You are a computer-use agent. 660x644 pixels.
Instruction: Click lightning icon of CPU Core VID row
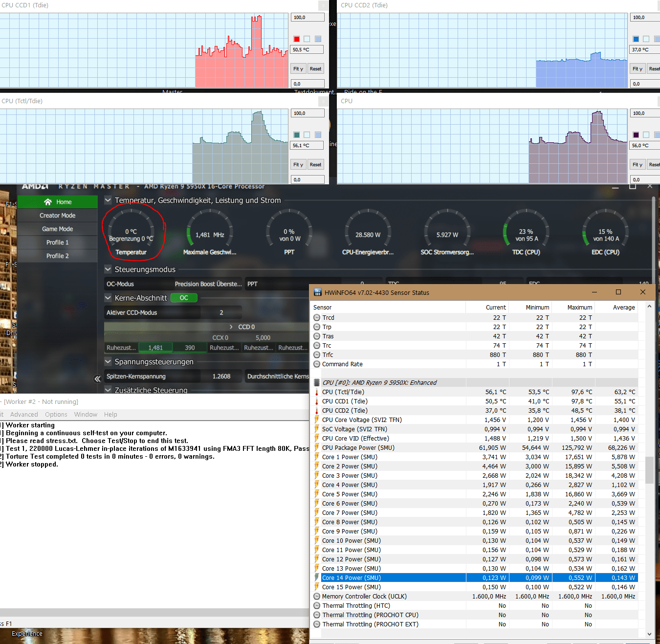pyautogui.click(x=317, y=439)
